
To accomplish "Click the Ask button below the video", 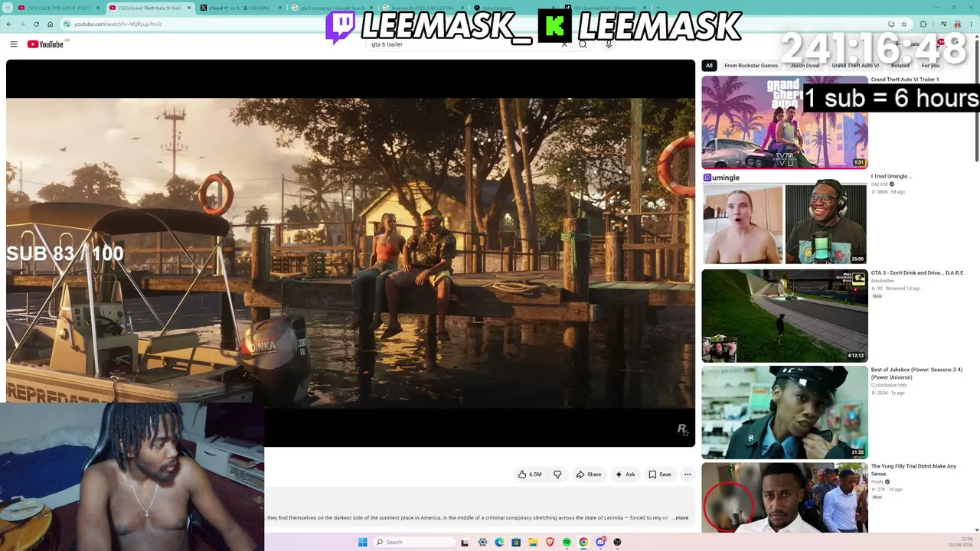I will [x=626, y=474].
